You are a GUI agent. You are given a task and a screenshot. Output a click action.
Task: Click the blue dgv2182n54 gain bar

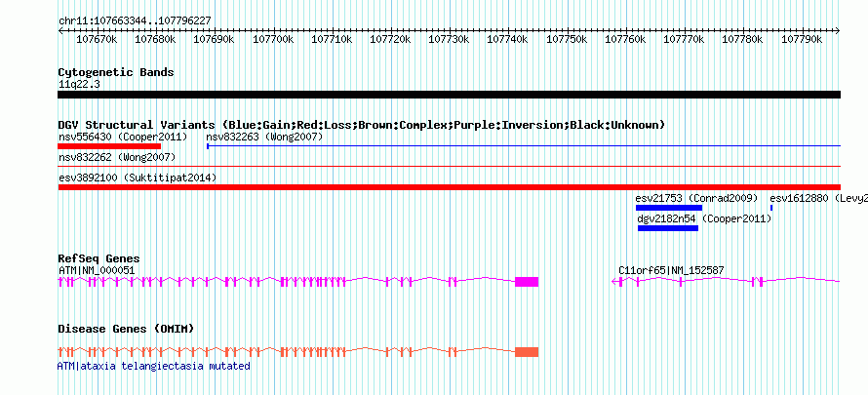[668, 228]
